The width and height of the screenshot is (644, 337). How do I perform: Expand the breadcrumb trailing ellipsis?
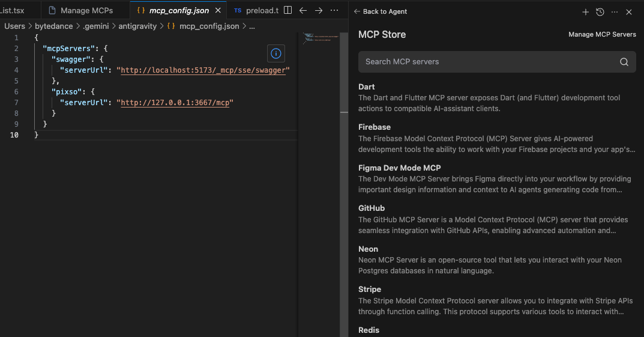252,26
